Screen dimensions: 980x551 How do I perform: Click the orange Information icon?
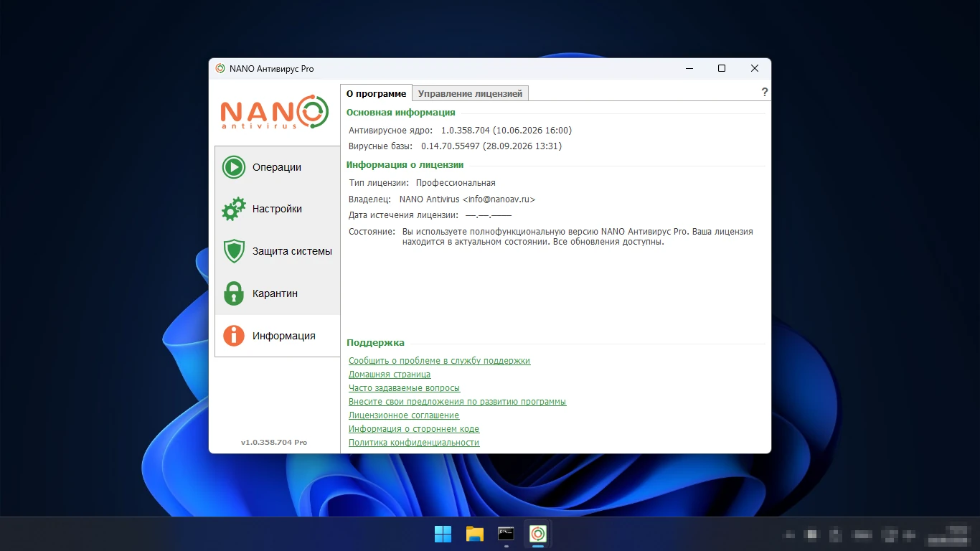tap(234, 336)
